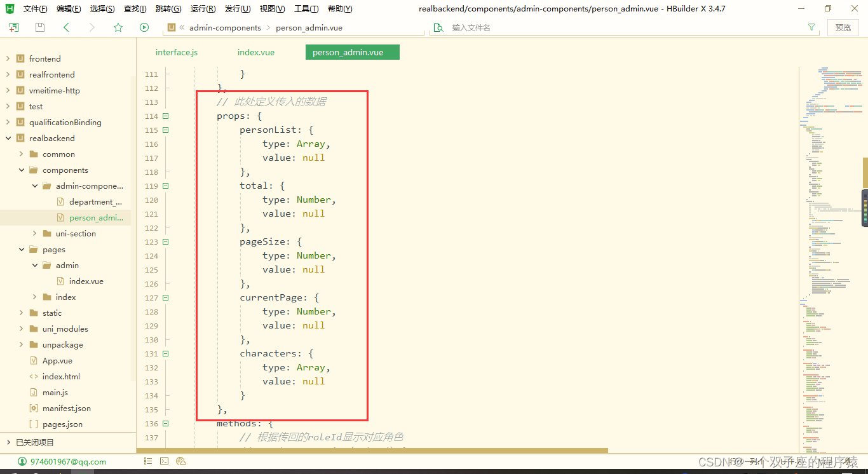Click the run play icon in toolbar
This screenshot has width=868, height=474.
(144, 27)
